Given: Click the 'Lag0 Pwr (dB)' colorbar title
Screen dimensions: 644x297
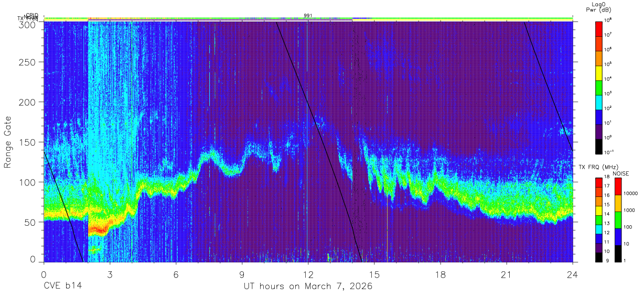Looking at the screenshot, I should pyautogui.click(x=598, y=7).
